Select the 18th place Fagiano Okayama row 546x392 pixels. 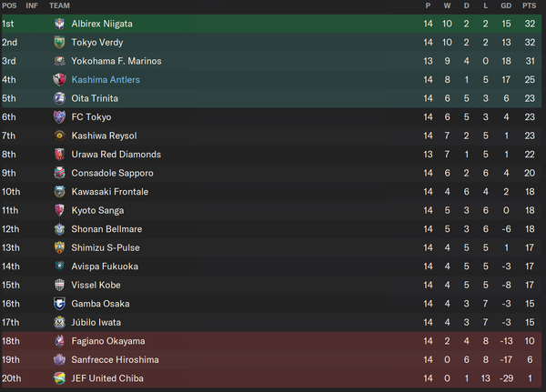271,341
